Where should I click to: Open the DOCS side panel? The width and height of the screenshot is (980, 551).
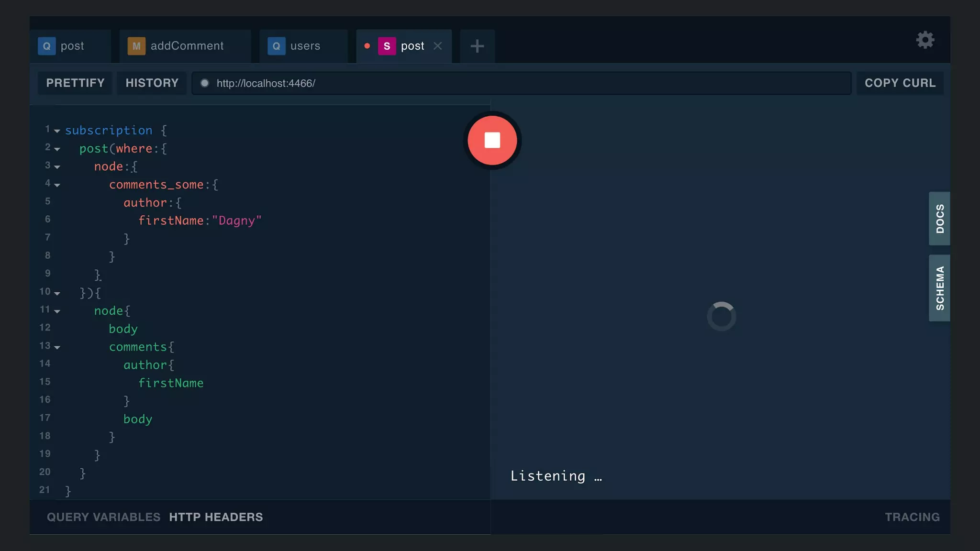(939, 219)
